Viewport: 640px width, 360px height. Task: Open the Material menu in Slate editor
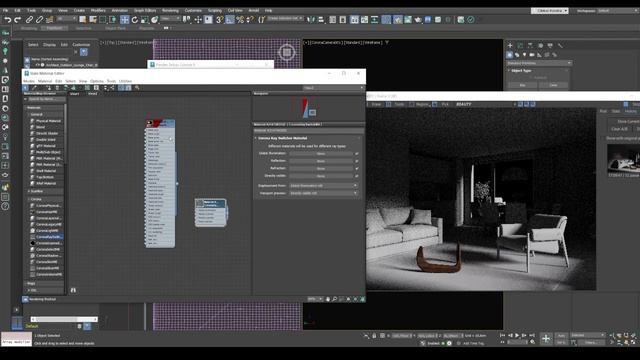coord(45,81)
